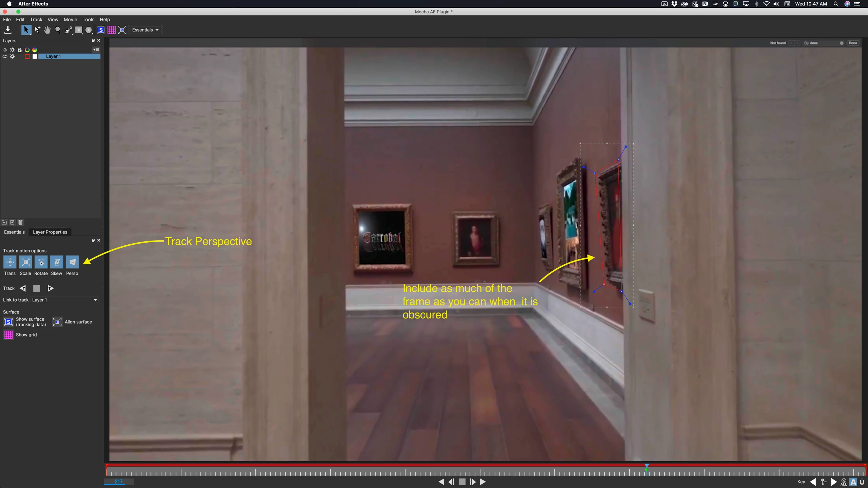Toggle Show planar surface in toolbar

101,30
